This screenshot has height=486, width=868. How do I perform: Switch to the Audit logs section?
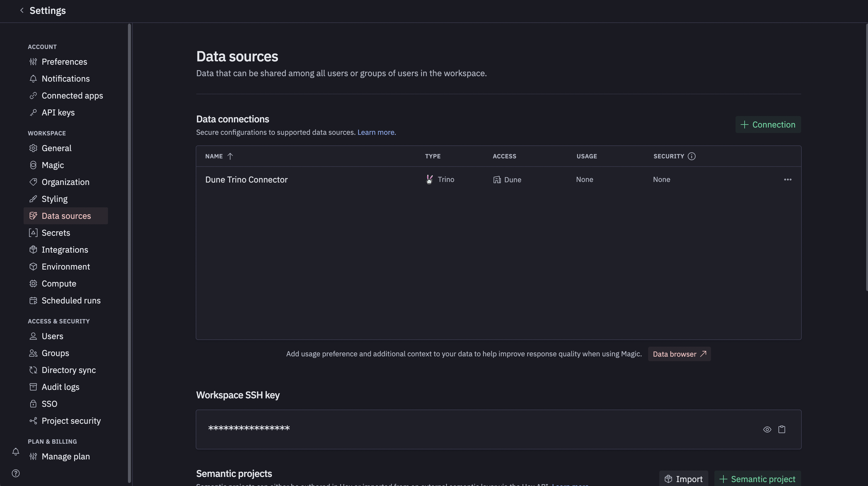(60, 387)
